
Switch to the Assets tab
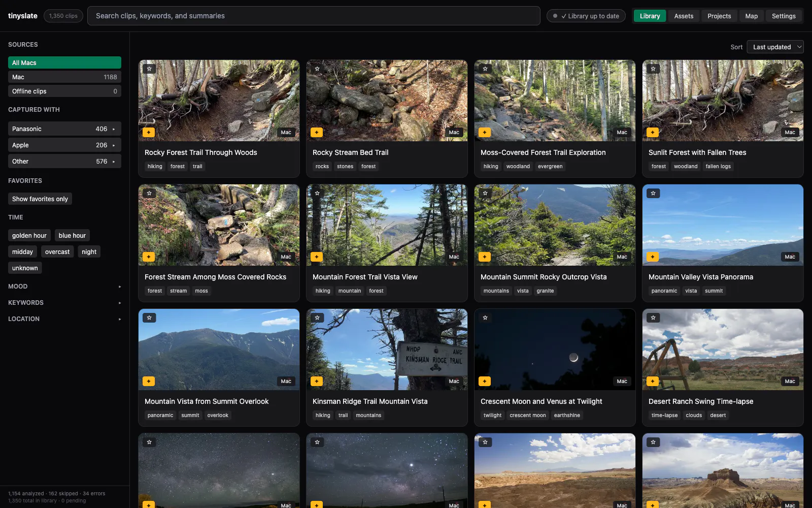click(x=684, y=16)
